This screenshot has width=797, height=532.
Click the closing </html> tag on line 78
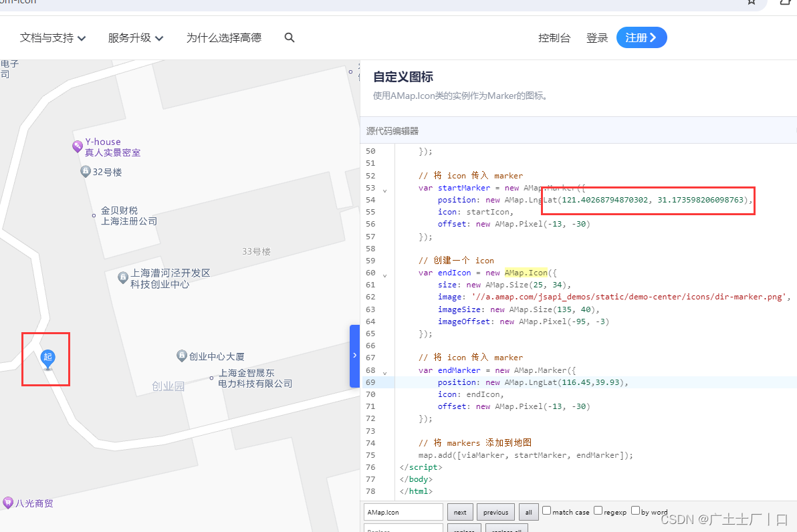[417, 492]
